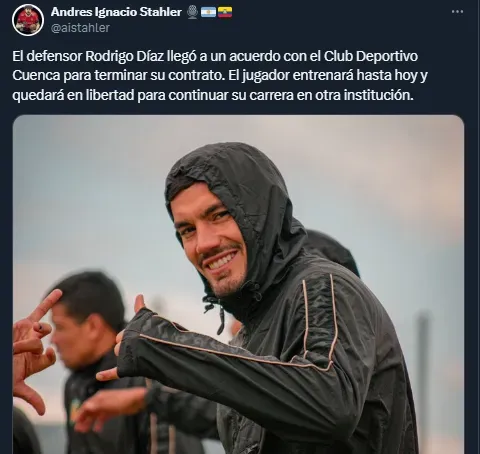Viewport: 480px width, 454px height.
Task: Open the tweet's three-dot more options menu
Action: [x=457, y=12]
